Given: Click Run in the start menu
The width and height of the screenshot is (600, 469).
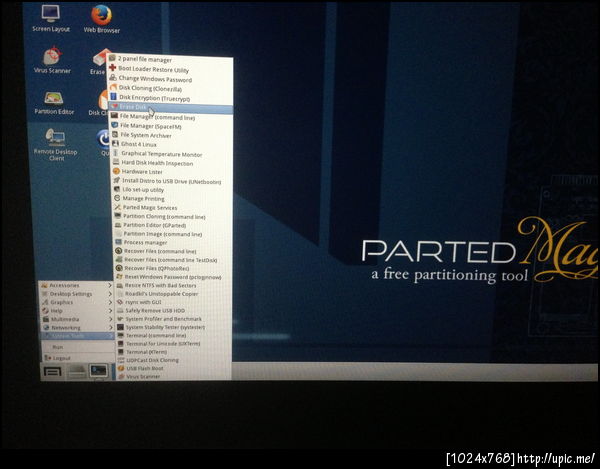Looking at the screenshot, I should click(x=77, y=347).
